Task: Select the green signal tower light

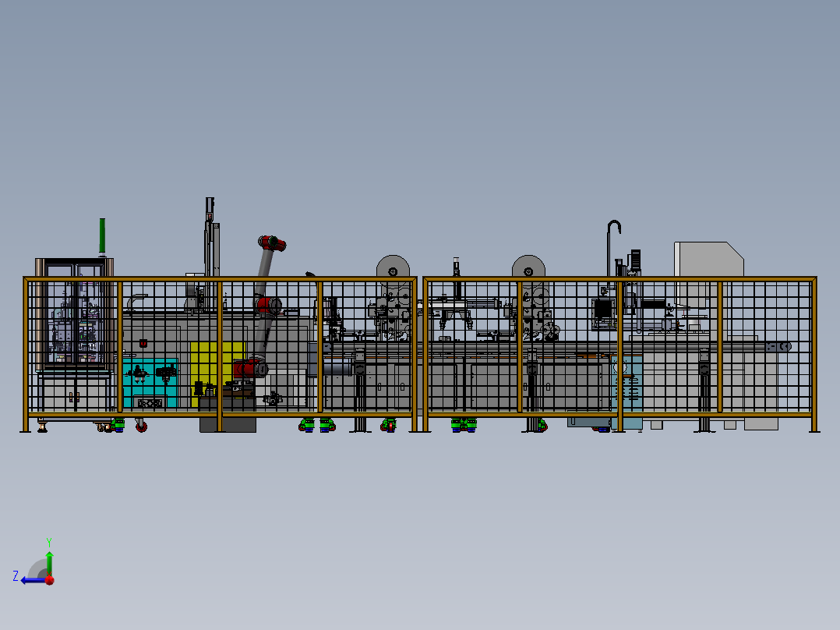Action: tap(102, 235)
